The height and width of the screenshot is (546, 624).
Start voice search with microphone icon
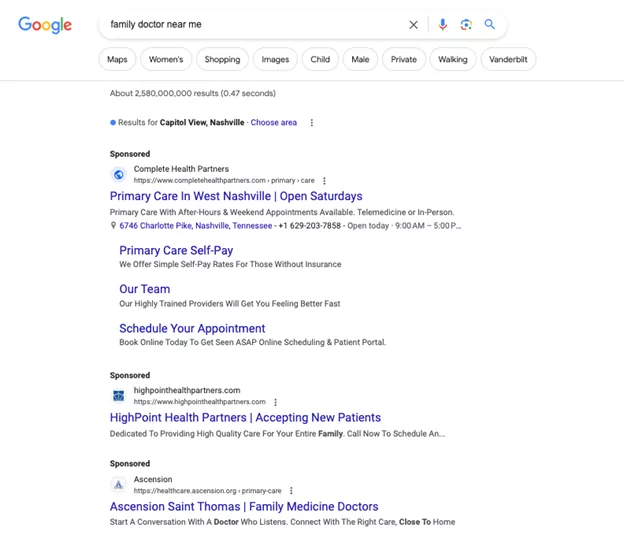443,25
